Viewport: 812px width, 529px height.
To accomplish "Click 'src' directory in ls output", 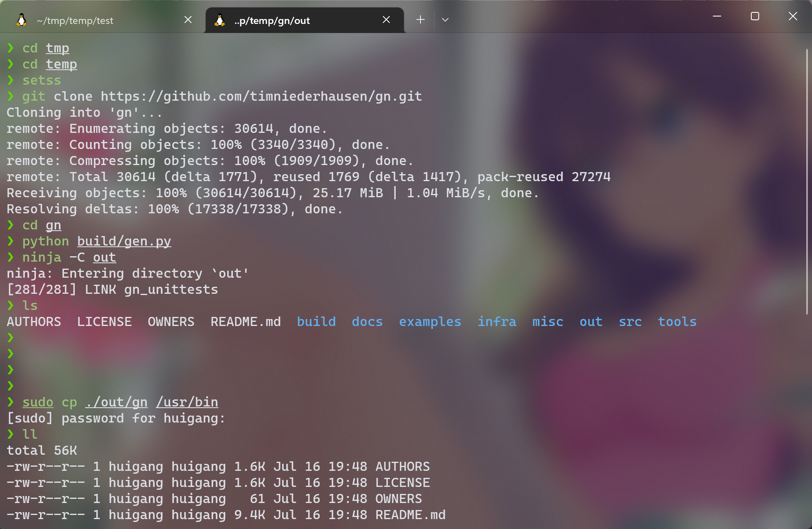I will click(630, 322).
